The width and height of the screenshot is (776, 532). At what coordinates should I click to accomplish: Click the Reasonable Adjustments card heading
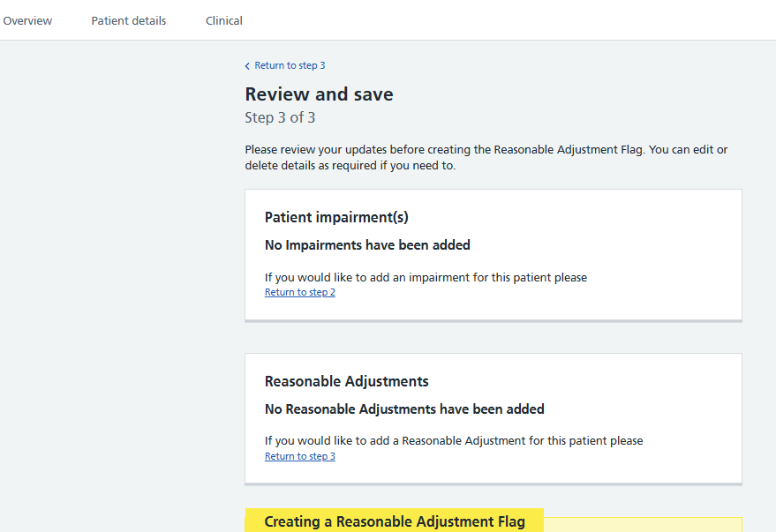click(346, 381)
